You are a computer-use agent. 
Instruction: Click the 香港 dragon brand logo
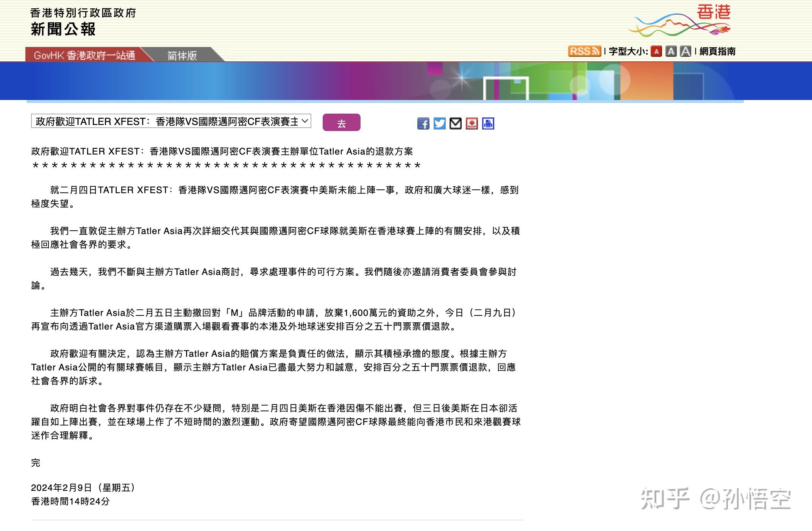pos(680,21)
